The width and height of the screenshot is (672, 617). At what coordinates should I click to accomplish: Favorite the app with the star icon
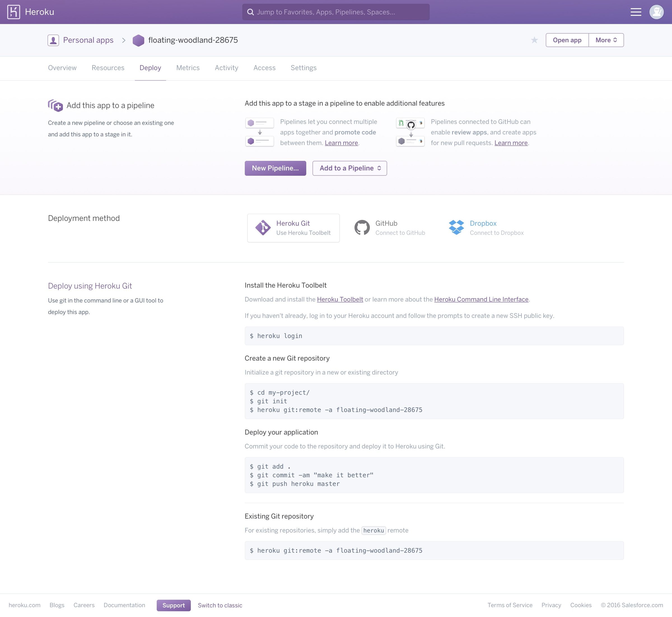coord(534,40)
